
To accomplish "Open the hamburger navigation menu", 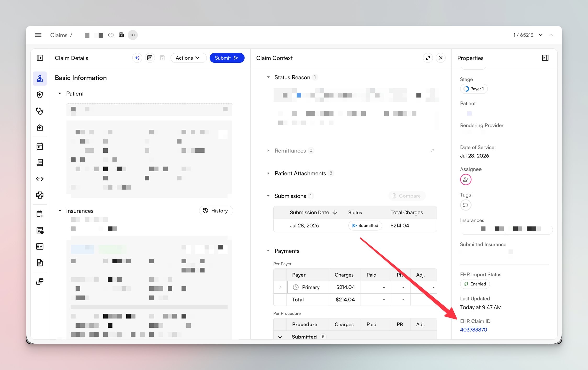I will point(38,35).
